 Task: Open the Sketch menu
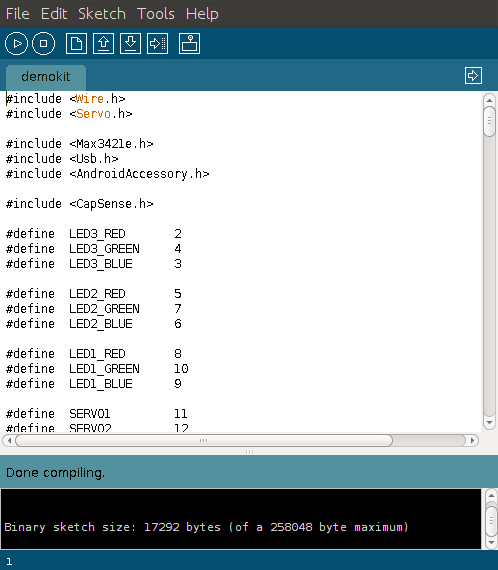point(102,14)
